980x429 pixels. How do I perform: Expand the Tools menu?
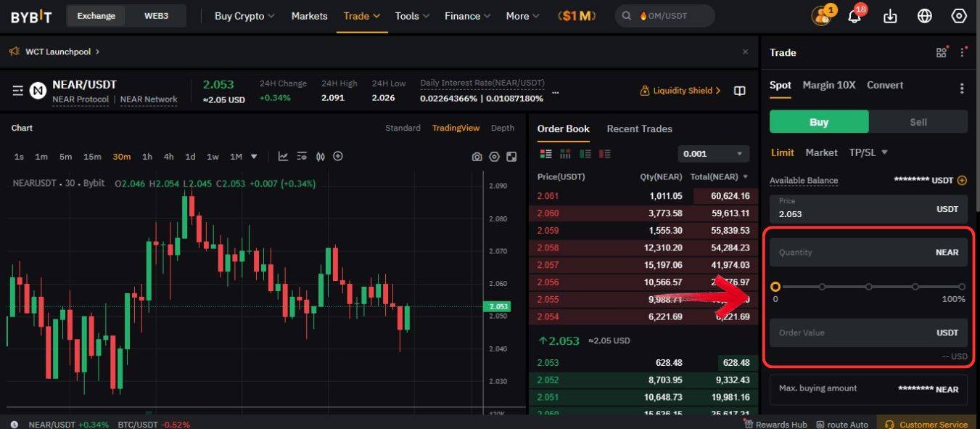(x=412, y=16)
